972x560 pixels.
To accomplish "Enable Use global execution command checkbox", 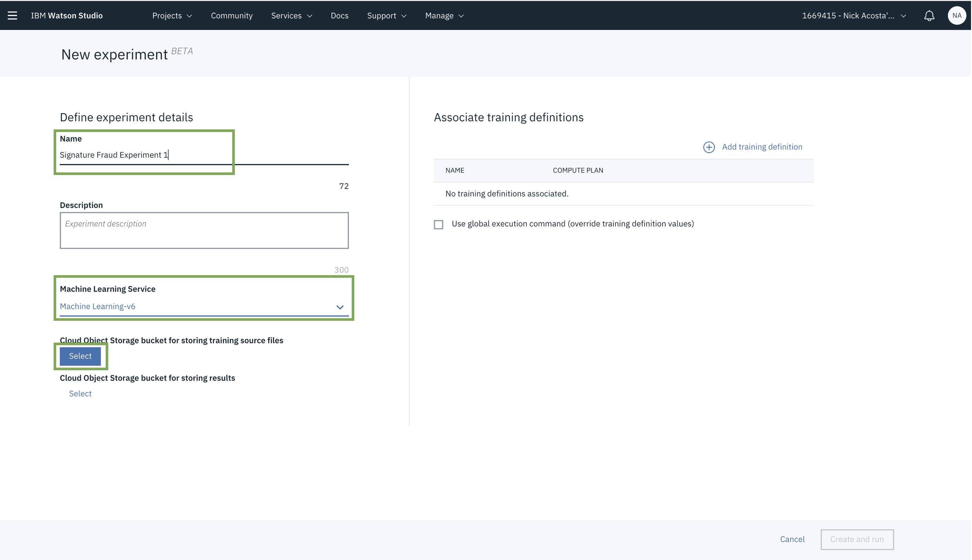I will point(438,225).
